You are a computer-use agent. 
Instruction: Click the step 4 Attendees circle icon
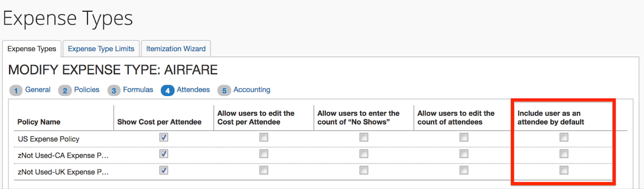[167, 91]
